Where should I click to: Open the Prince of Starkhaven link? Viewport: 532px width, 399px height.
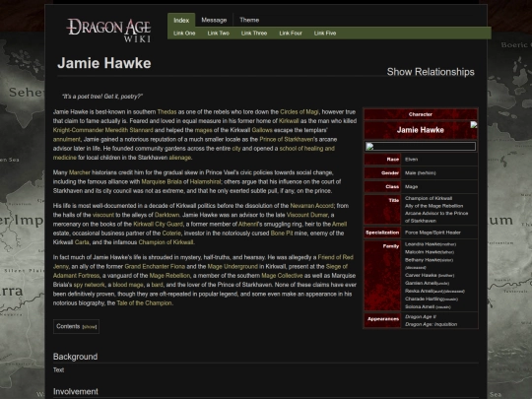[286, 139]
